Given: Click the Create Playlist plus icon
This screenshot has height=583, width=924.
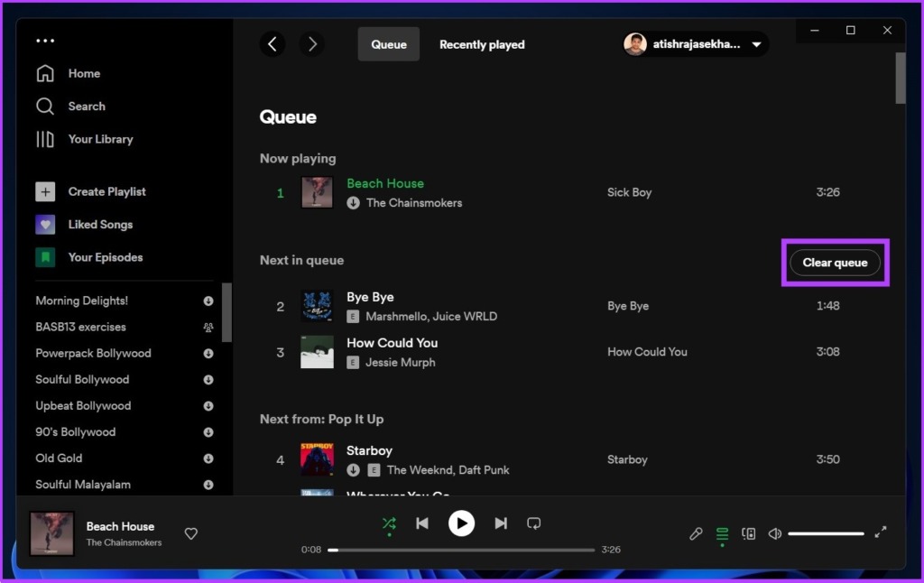Looking at the screenshot, I should tap(45, 191).
